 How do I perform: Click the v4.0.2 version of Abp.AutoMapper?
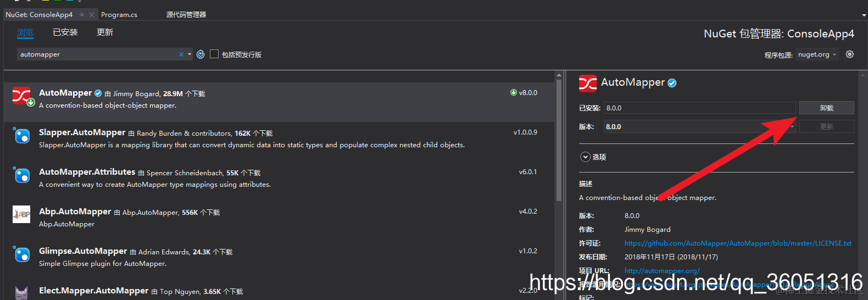[528, 212]
